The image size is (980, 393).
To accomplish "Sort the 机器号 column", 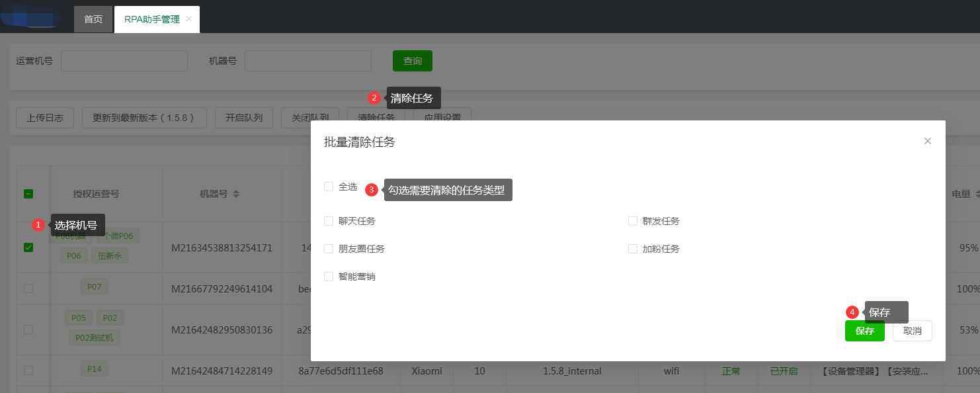I will (236, 194).
